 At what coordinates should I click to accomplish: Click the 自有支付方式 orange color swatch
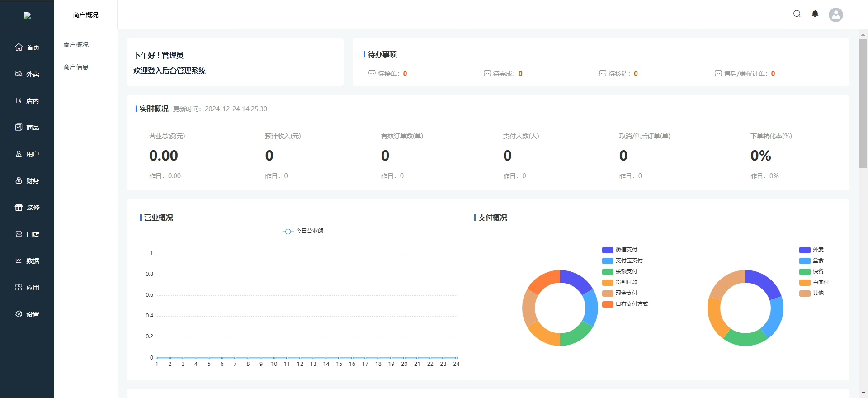[x=608, y=304]
